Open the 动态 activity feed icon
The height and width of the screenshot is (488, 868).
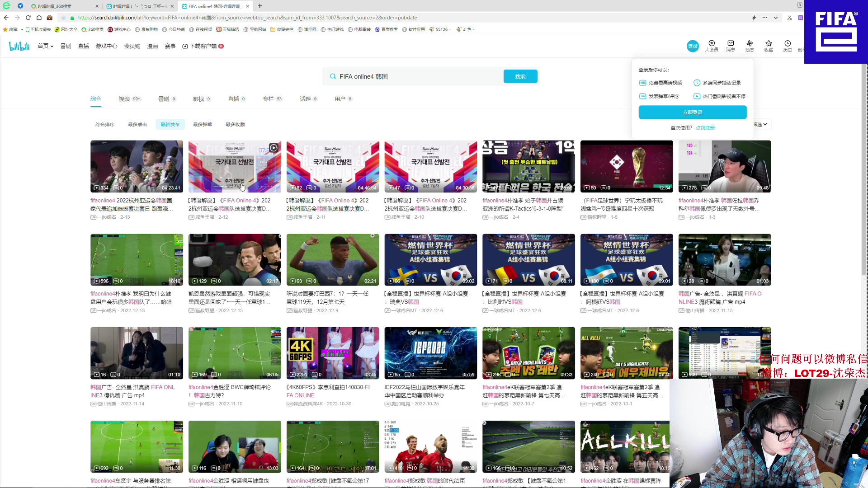[750, 46]
